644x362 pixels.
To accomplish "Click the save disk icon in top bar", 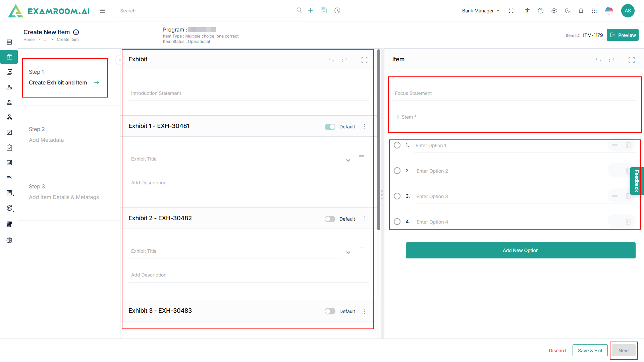I will click(x=324, y=10).
